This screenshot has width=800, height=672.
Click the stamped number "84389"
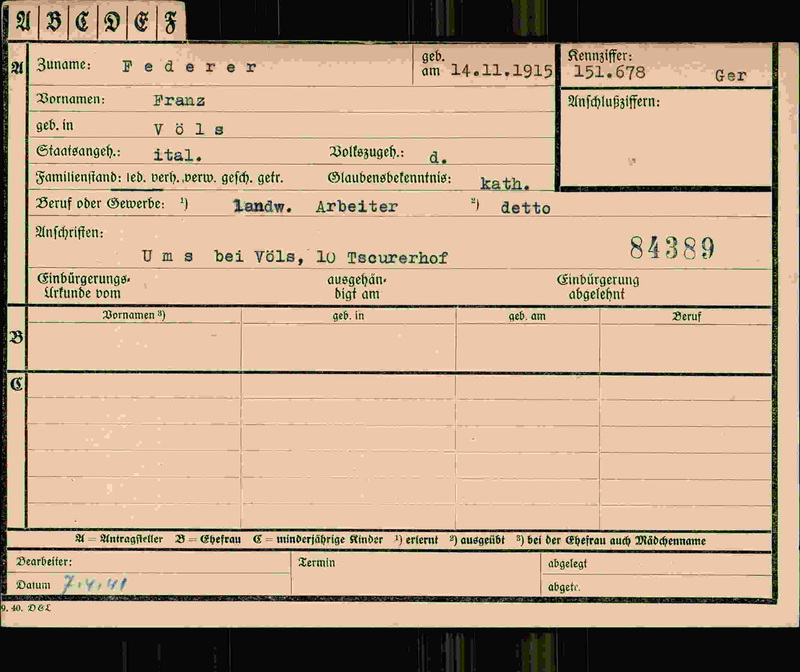pos(672,248)
